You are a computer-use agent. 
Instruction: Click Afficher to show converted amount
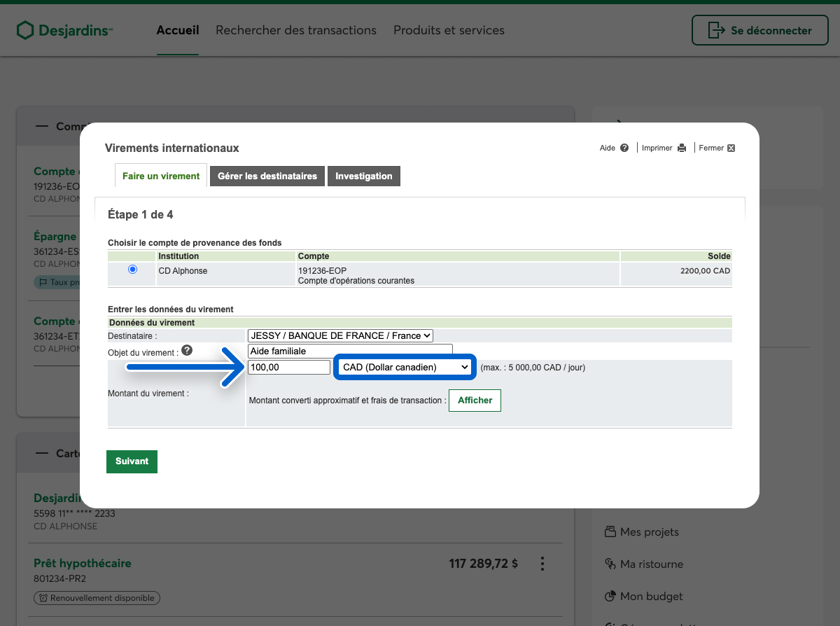click(475, 401)
